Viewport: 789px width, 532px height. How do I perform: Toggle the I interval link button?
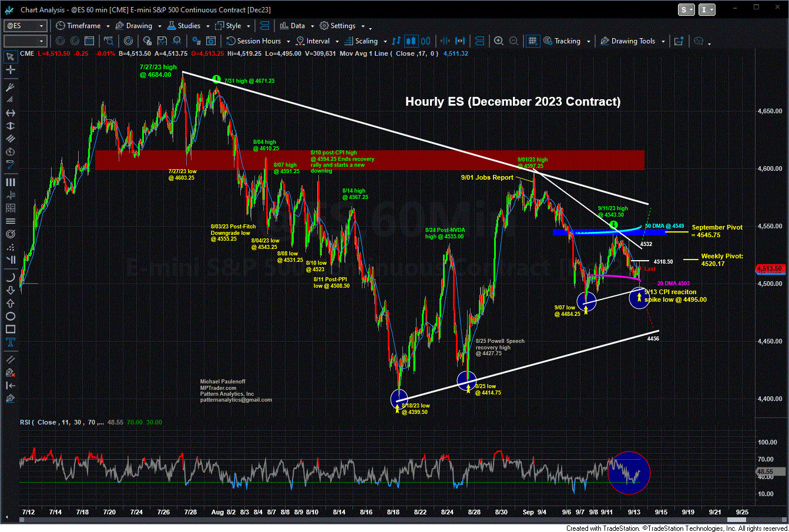[x=708, y=9]
